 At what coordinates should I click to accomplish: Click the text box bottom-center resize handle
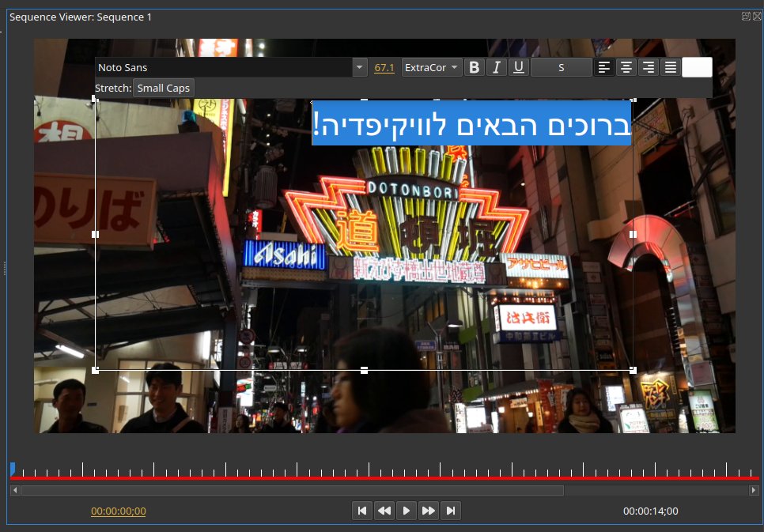tap(364, 371)
